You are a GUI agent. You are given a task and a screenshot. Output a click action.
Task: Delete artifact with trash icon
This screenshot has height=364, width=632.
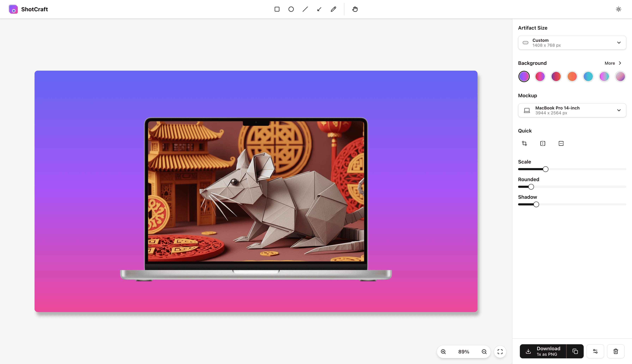coord(615,351)
